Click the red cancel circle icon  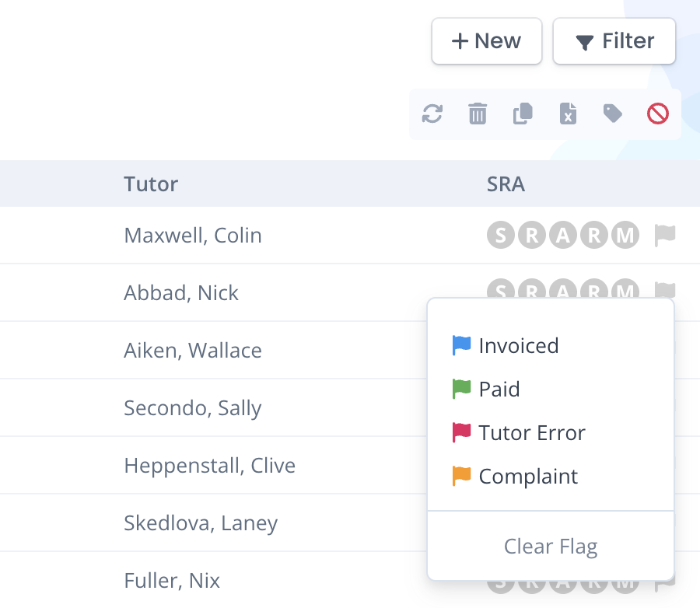[657, 114]
